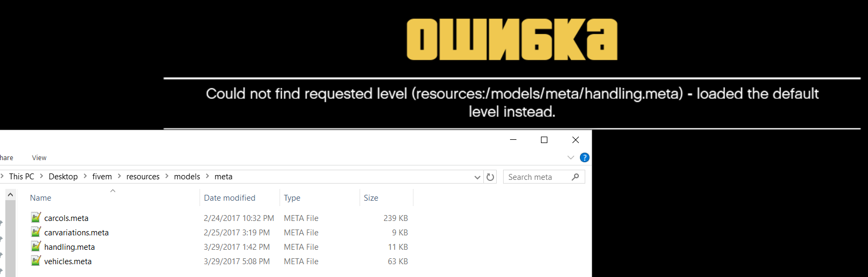The width and height of the screenshot is (868, 277).
Task: Open the carcols.meta file icon
Action: point(36,217)
